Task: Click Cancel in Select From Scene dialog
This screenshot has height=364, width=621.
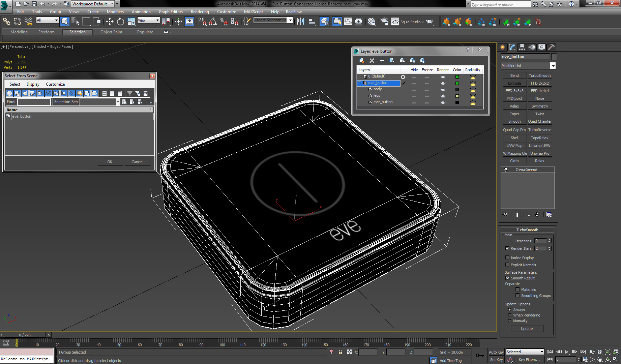Action: point(137,162)
